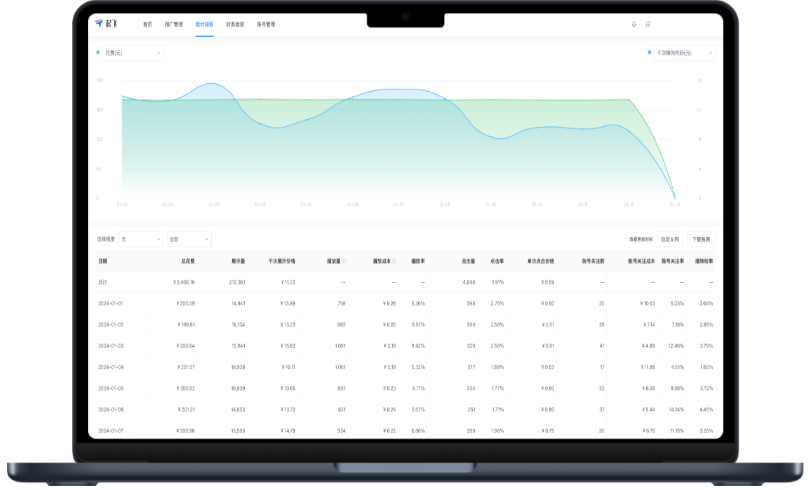Image resolution: width=808 pixels, height=490 pixels.
Task: Expand the 全部 filter dropdown
Action: (189, 239)
